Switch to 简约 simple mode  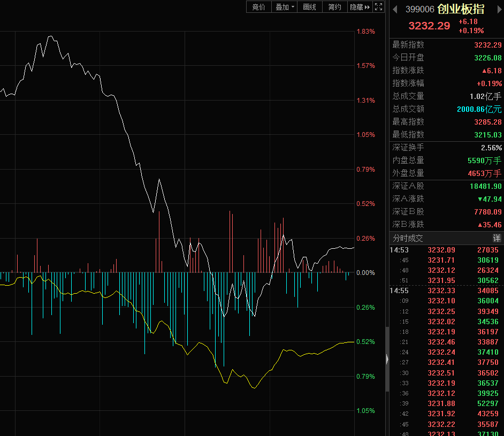coord(334,7)
